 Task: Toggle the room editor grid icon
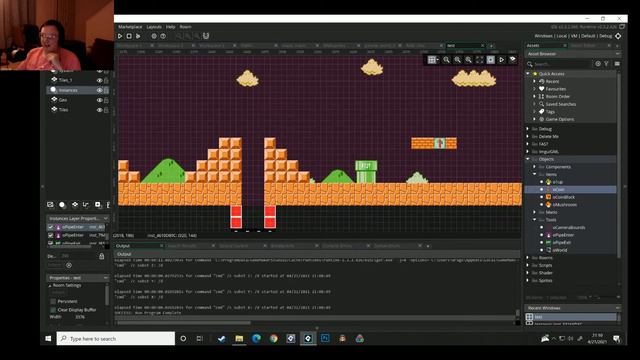431,60
